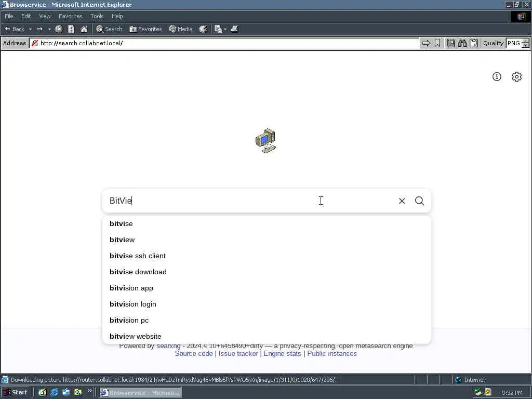Click the page icon in address bar
Screen dimensions: 532x399
click(x=34, y=43)
